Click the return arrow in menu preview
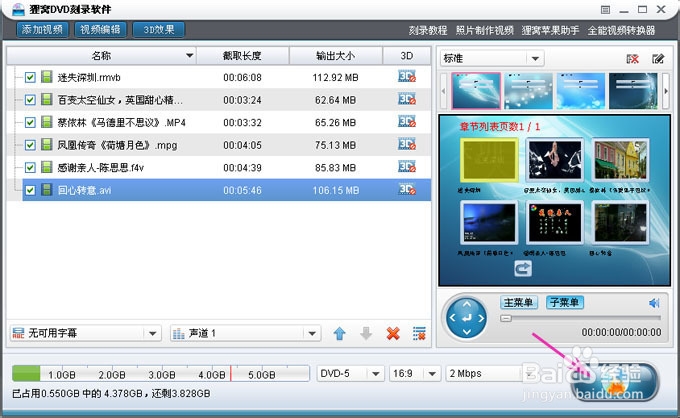 point(523,268)
